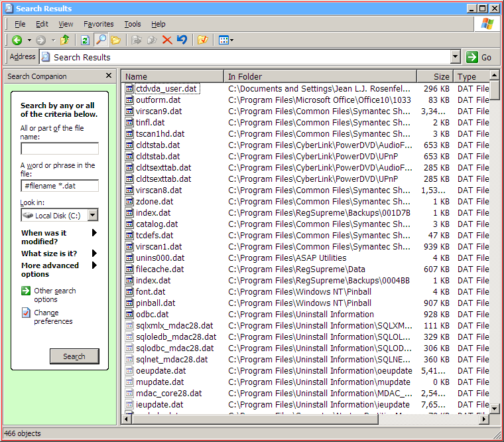The width and height of the screenshot is (504, 442).
Task: Open the Help menu
Action: [158, 24]
